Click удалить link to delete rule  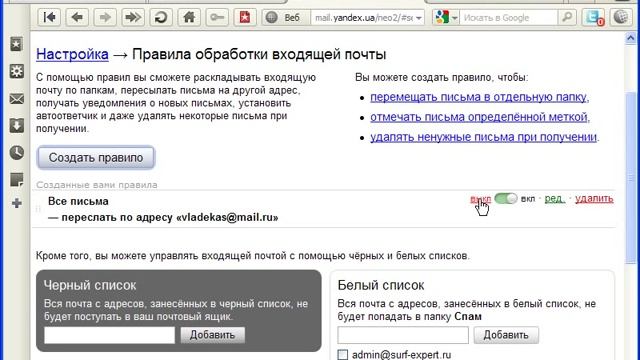[x=594, y=199]
